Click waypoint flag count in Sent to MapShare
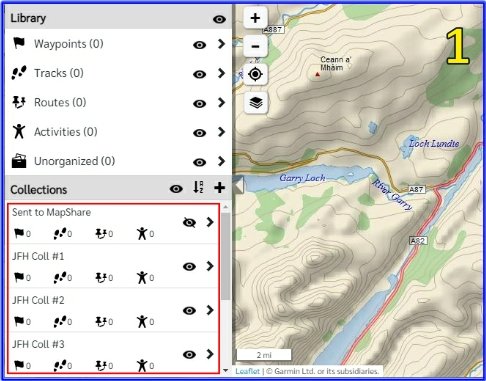The height and width of the screenshot is (381, 486). point(22,234)
